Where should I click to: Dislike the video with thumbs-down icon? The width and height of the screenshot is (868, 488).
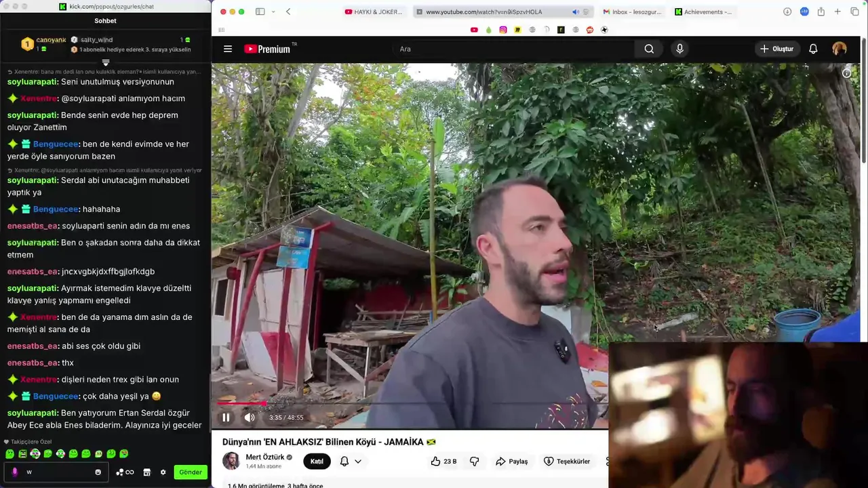[x=474, y=462]
